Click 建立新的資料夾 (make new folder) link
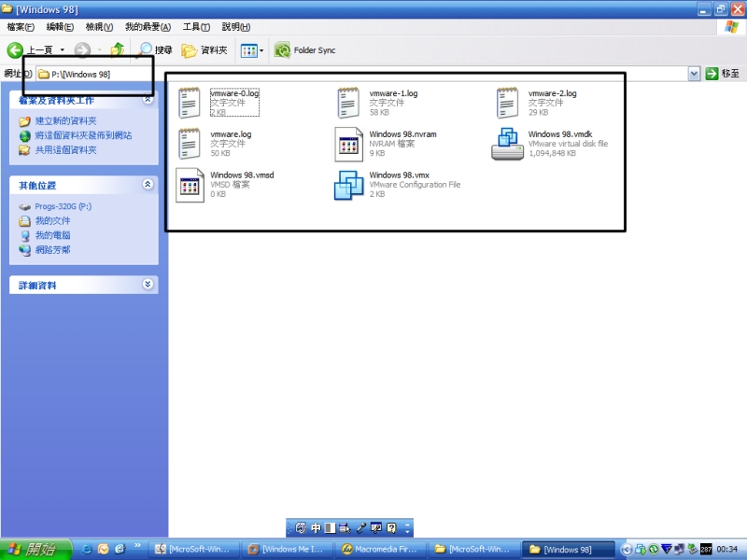Image resolution: width=747 pixels, height=560 pixels. click(65, 121)
